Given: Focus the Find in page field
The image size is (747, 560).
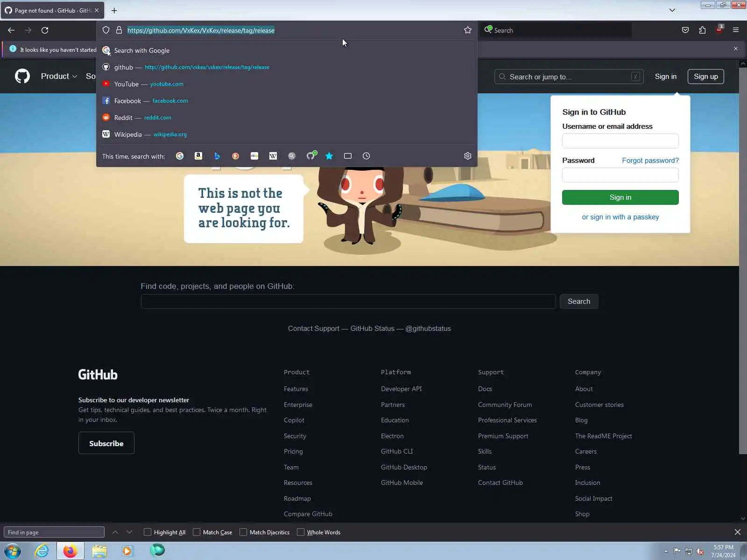Looking at the screenshot, I should (x=54, y=532).
